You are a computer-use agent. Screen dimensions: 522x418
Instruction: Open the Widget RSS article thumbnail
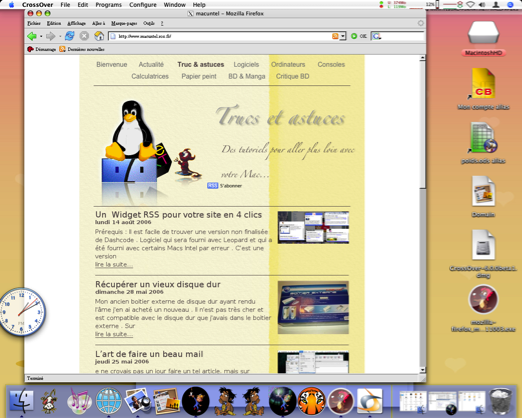[313, 227]
